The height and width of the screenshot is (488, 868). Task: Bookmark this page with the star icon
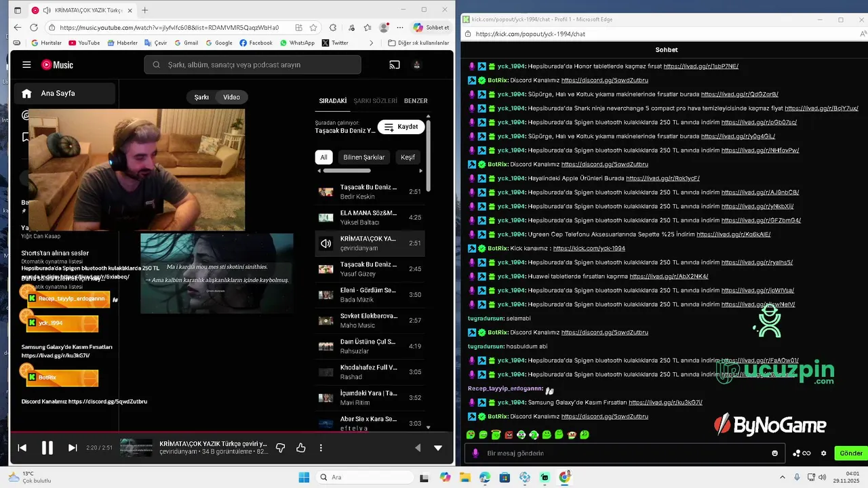(x=313, y=28)
